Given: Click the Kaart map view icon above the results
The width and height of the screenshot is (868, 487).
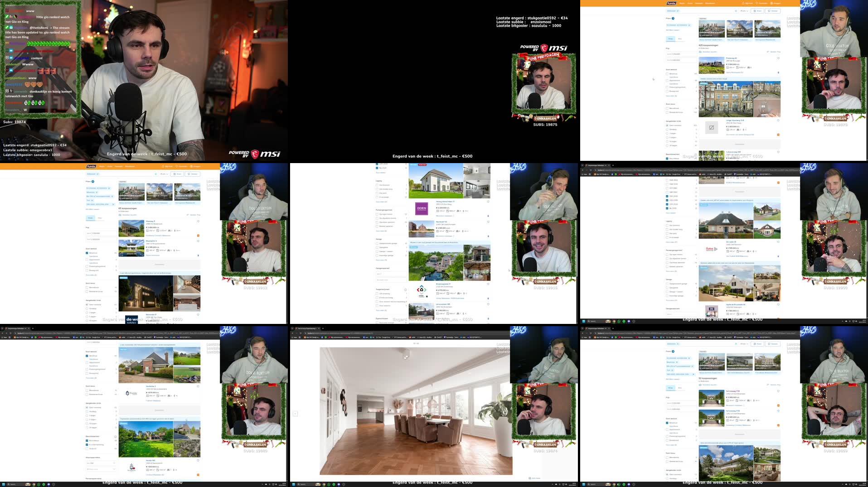Looking at the screenshot, I should 757,11.
